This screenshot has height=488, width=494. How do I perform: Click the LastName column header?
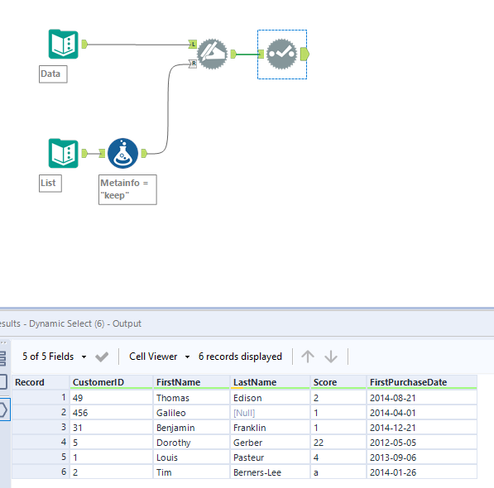point(270,382)
